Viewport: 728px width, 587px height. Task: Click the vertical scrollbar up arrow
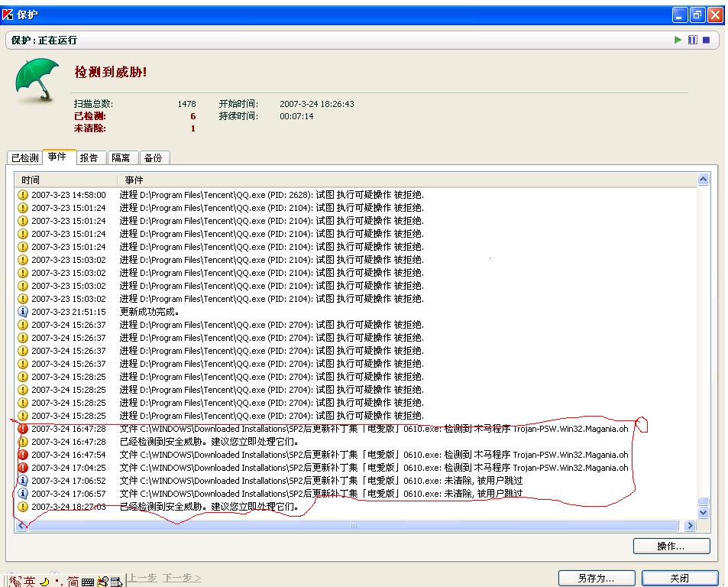tap(703, 180)
